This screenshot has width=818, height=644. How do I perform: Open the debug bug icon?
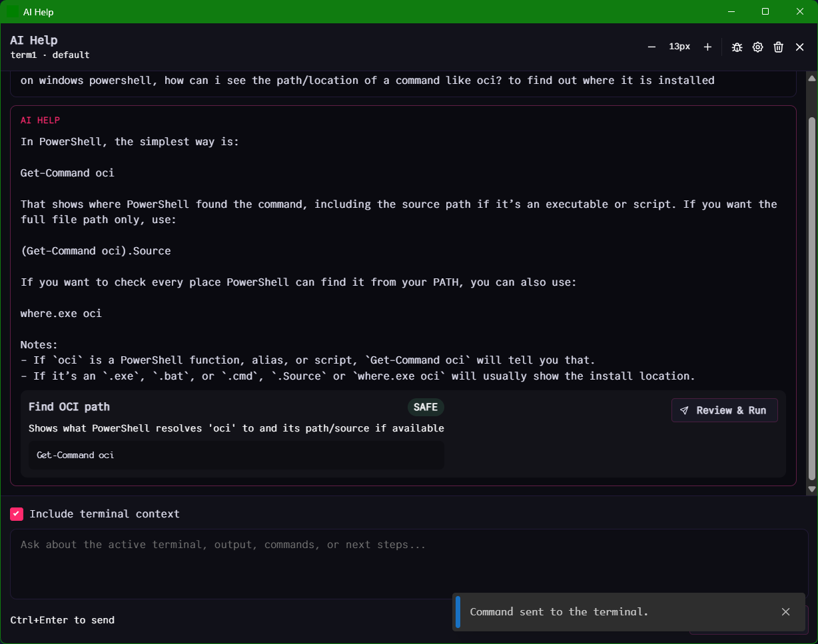(737, 47)
